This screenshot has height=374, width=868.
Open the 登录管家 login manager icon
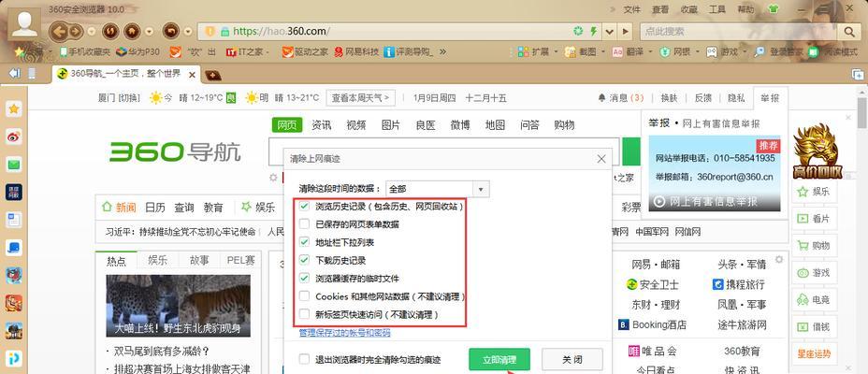[x=760, y=51]
